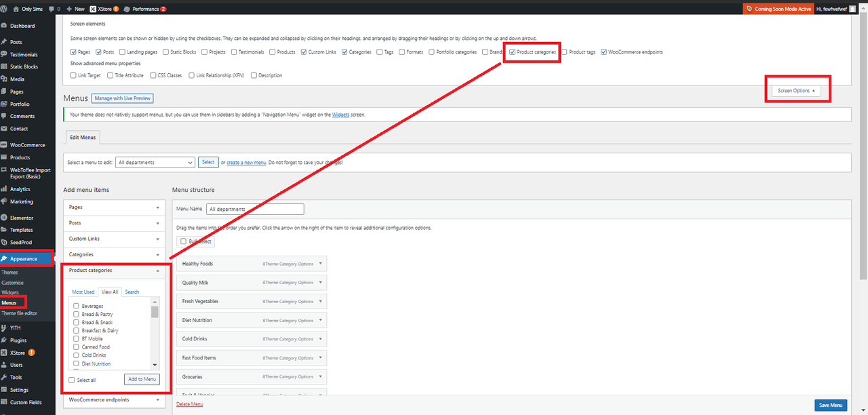The height and width of the screenshot is (415, 868).
Task: Click the plus New icon
Action: tap(69, 9)
